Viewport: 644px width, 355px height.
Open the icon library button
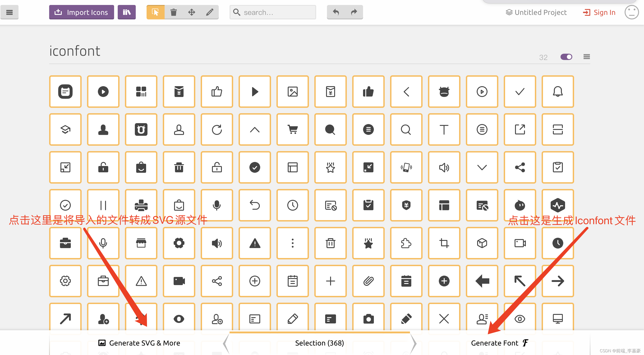click(126, 12)
